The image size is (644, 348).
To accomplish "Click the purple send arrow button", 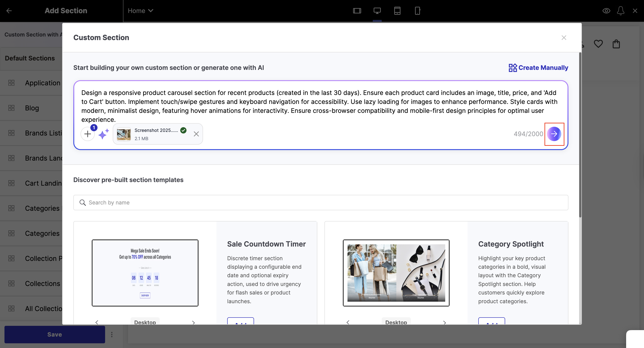I will pos(554,134).
